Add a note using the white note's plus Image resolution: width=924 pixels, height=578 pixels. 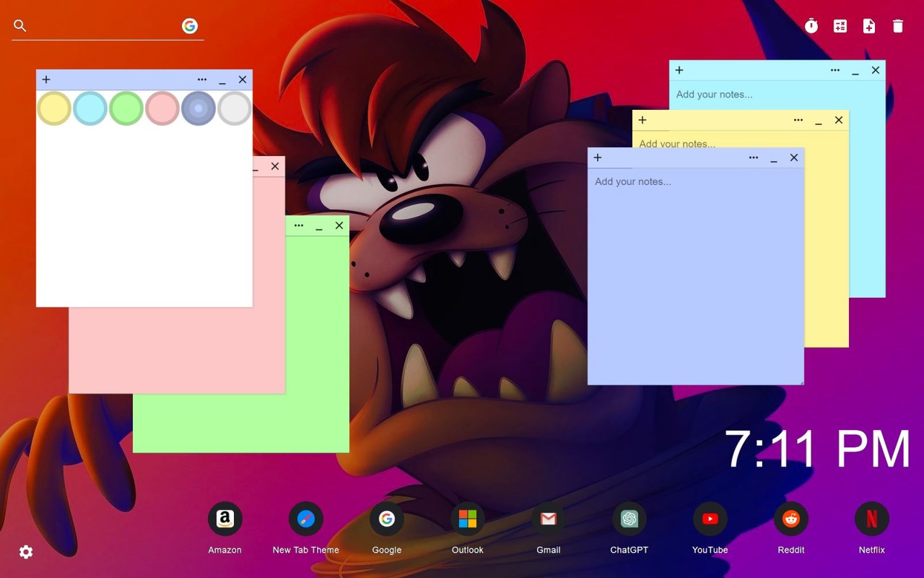(x=46, y=79)
